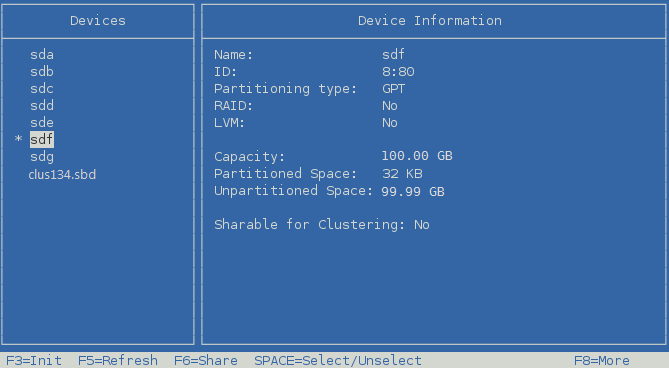Click the asterisk selection mark beside sdf

(18, 139)
